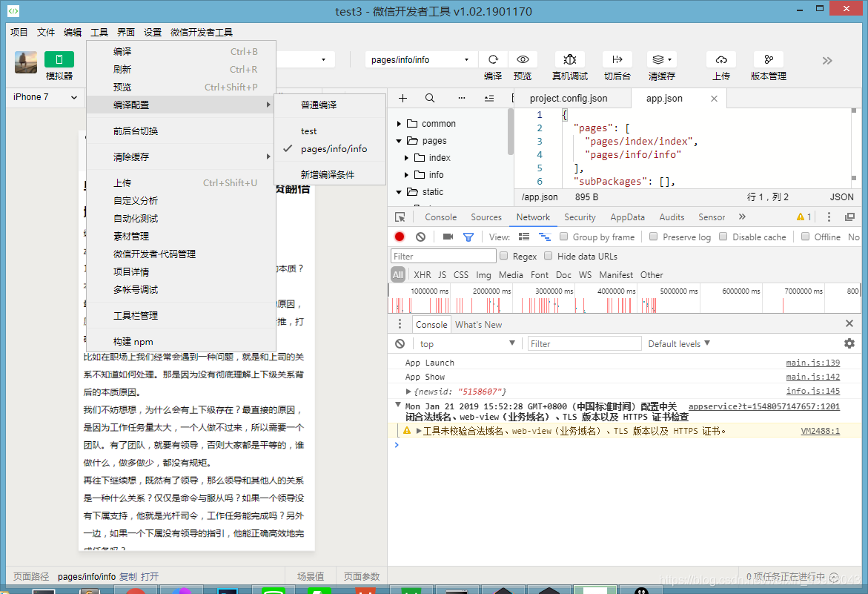Click the preview eye icon

point(523,59)
